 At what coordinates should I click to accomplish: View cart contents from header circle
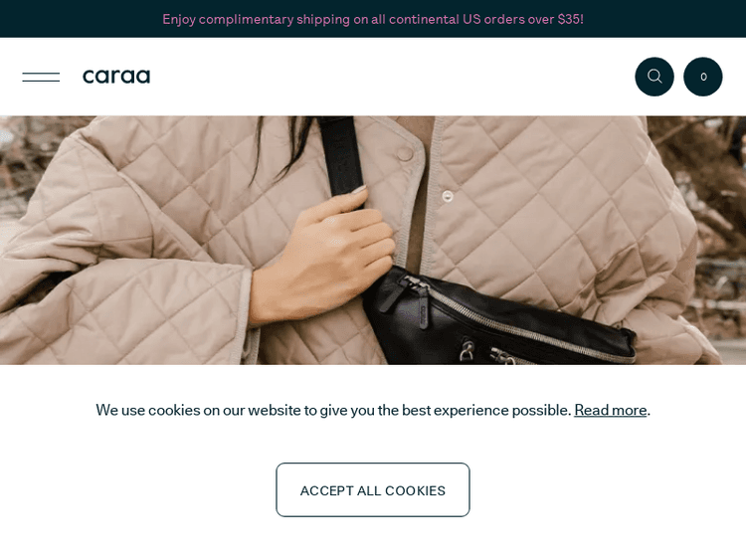[x=702, y=77]
